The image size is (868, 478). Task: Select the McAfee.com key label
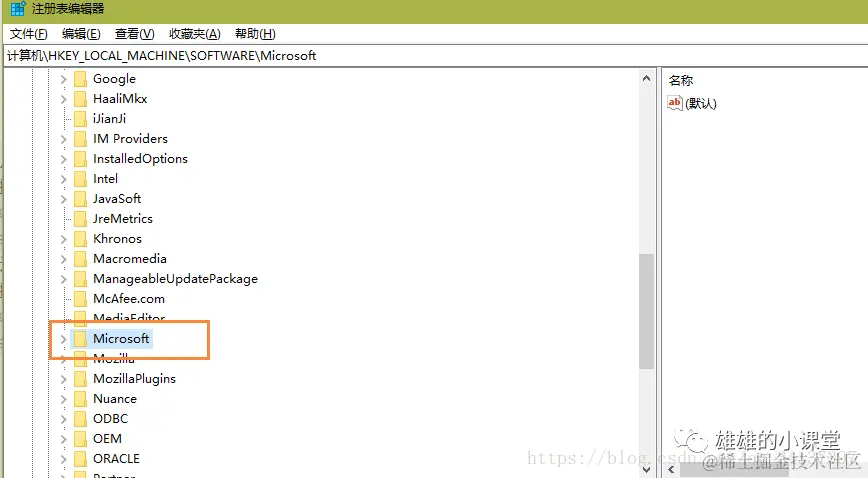click(128, 299)
